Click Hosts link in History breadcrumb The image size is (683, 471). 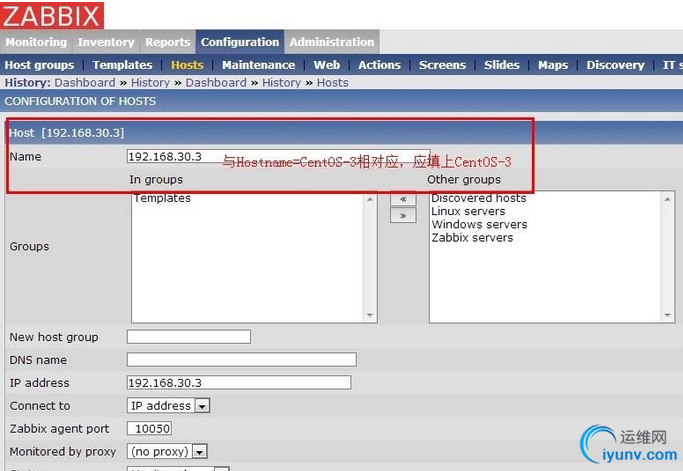[332, 83]
